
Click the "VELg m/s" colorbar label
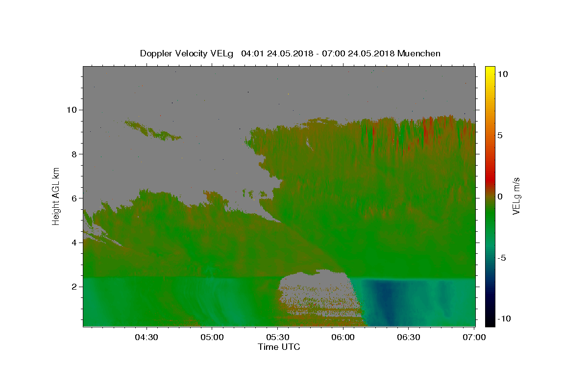[x=516, y=196]
